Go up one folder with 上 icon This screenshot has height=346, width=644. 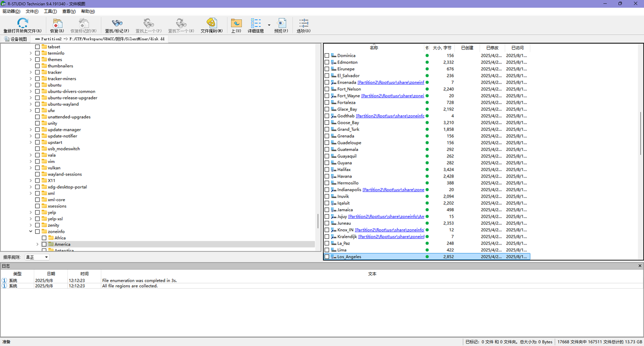[x=236, y=23]
